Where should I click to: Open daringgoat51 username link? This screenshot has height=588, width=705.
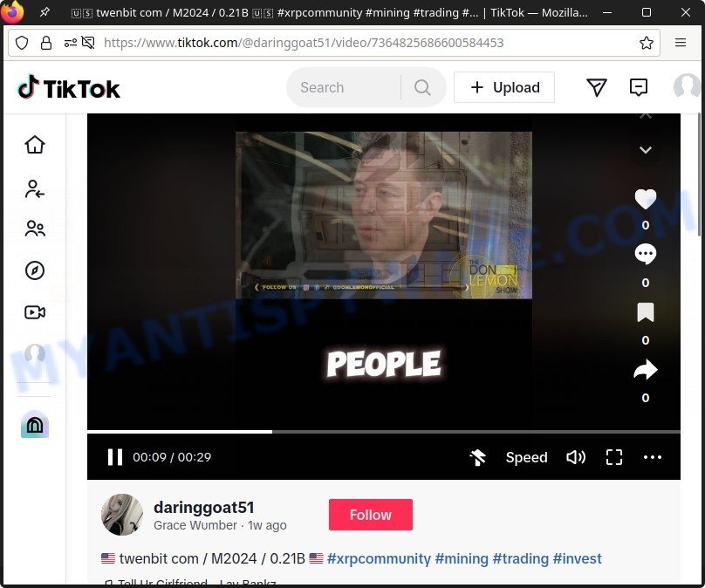(x=203, y=507)
